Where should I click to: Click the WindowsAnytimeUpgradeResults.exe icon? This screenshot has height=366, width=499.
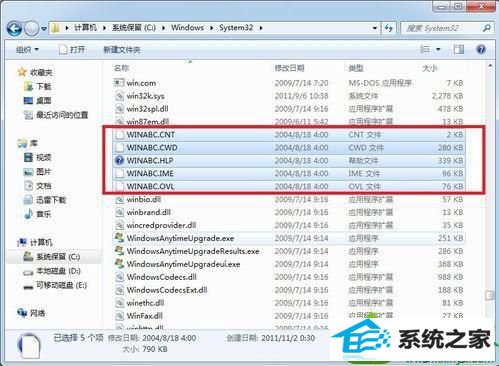(x=119, y=251)
